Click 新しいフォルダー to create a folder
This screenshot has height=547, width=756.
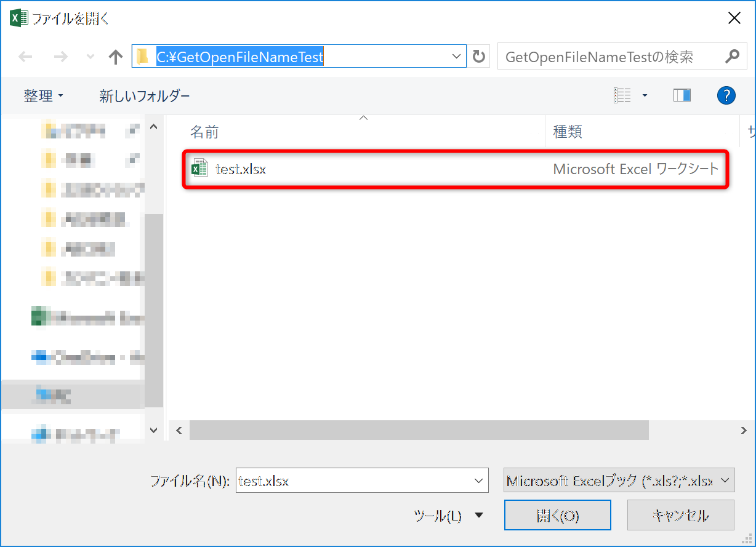[x=145, y=96]
